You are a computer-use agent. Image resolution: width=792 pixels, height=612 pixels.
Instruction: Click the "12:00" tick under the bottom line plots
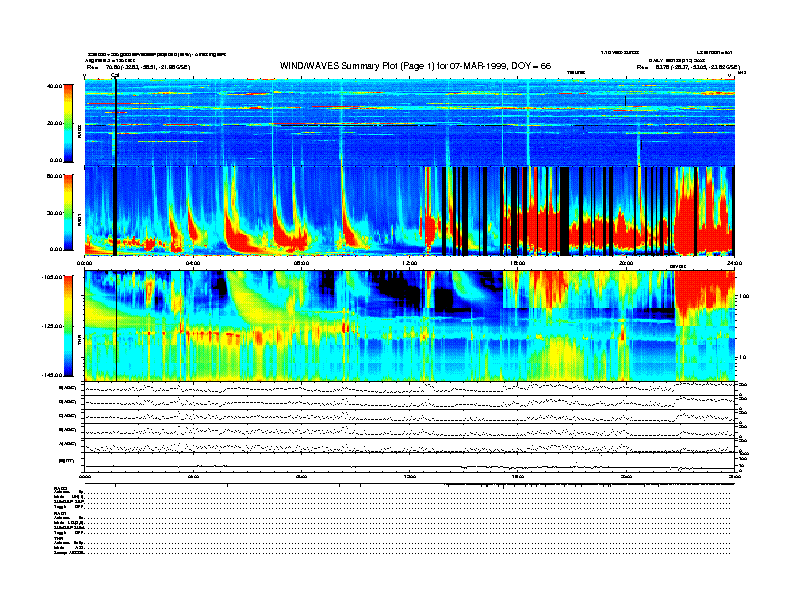point(410,476)
